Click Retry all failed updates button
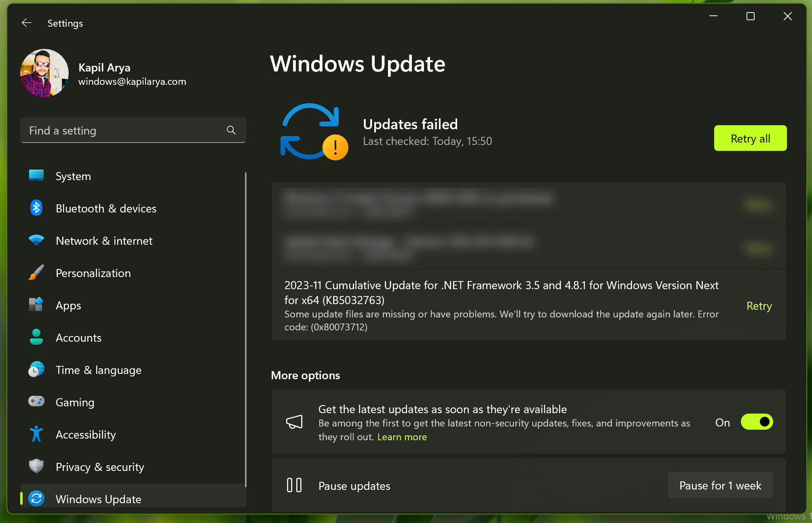The image size is (812, 523). [x=750, y=139]
